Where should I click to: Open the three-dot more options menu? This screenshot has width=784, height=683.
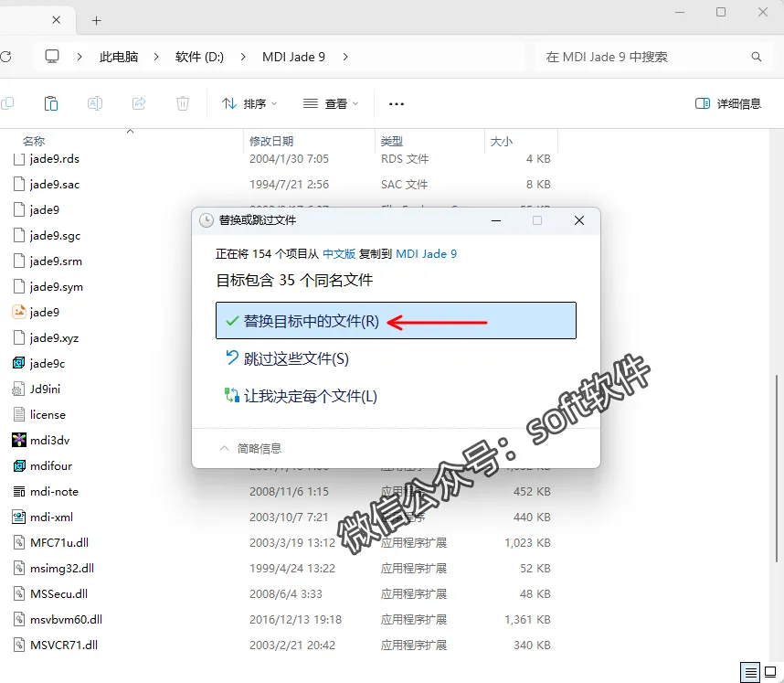(x=397, y=104)
